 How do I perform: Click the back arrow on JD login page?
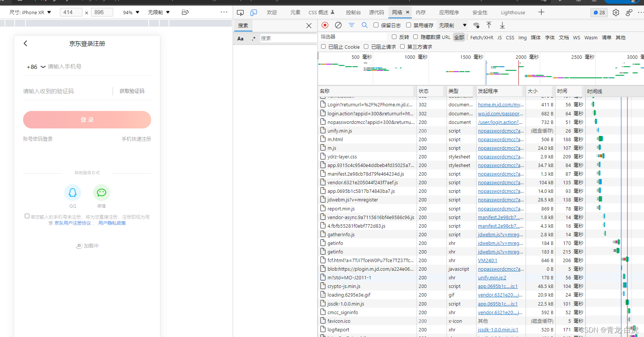click(x=25, y=43)
